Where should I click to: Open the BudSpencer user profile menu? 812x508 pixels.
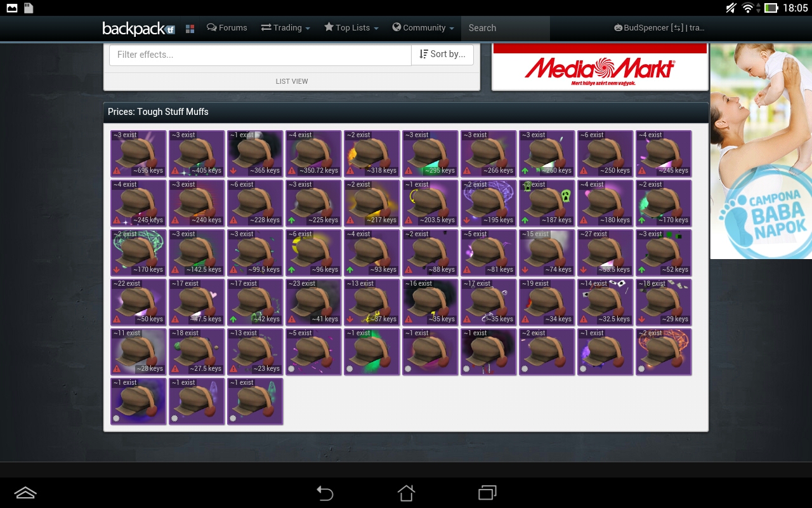659,28
